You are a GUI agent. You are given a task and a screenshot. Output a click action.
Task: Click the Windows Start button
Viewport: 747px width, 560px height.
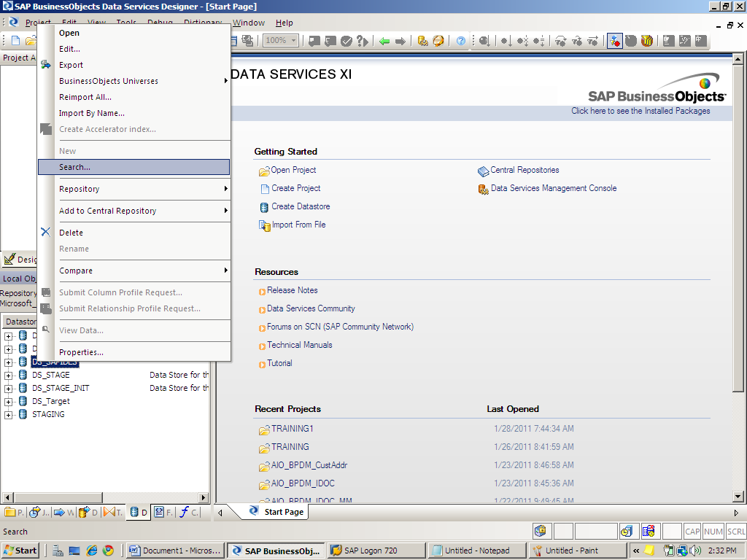pos(20,551)
